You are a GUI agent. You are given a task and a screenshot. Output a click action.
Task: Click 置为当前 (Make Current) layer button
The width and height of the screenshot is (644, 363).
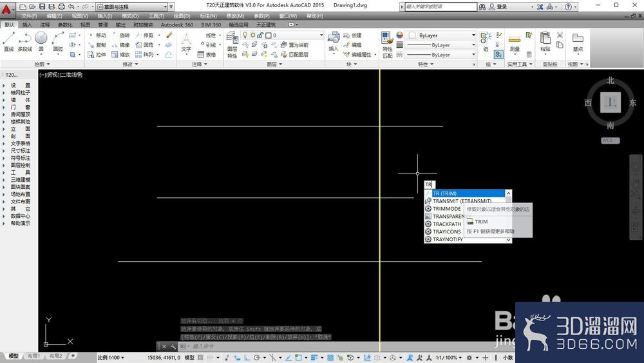point(294,44)
